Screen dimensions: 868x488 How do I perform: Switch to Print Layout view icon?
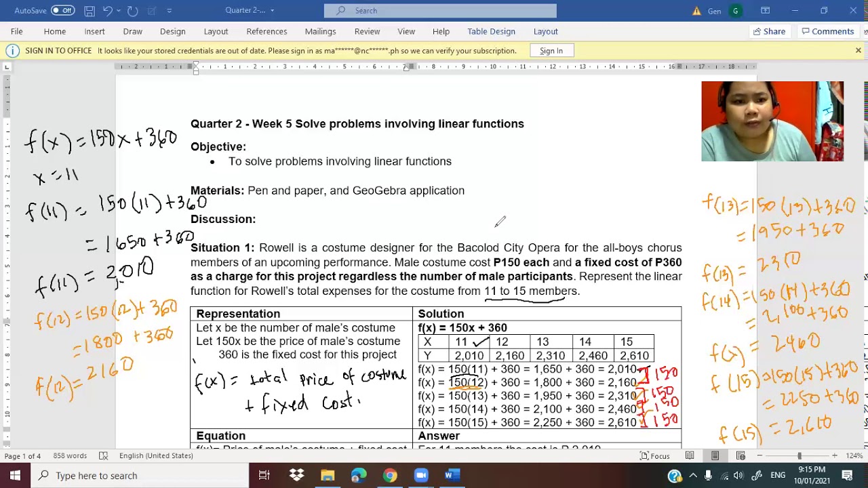click(715, 455)
